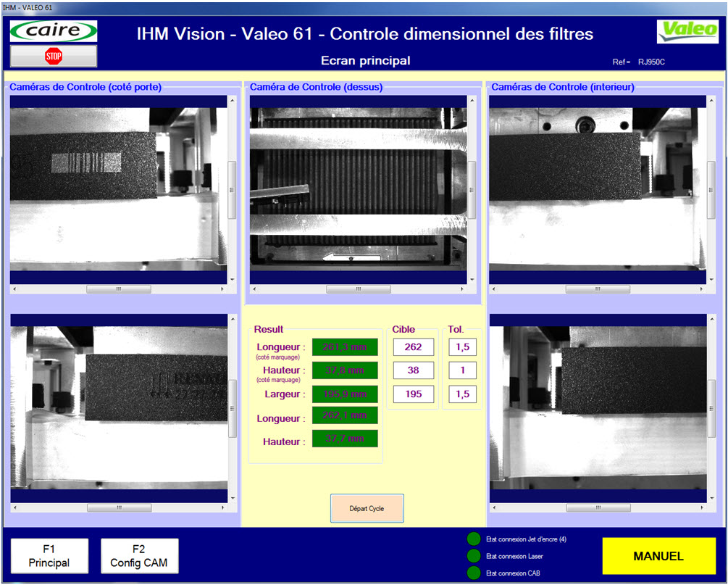The width and height of the screenshot is (728, 585).
Task: Click the red STOP sign button
Action: (54, 56)
